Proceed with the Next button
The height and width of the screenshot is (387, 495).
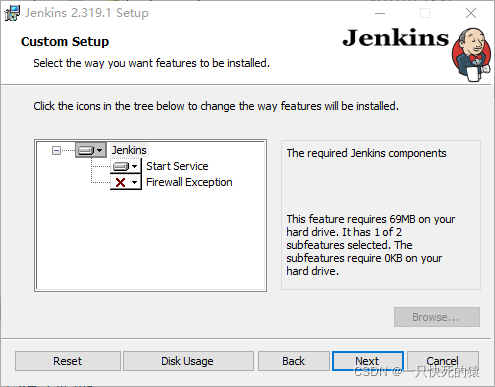coord(368,361)
